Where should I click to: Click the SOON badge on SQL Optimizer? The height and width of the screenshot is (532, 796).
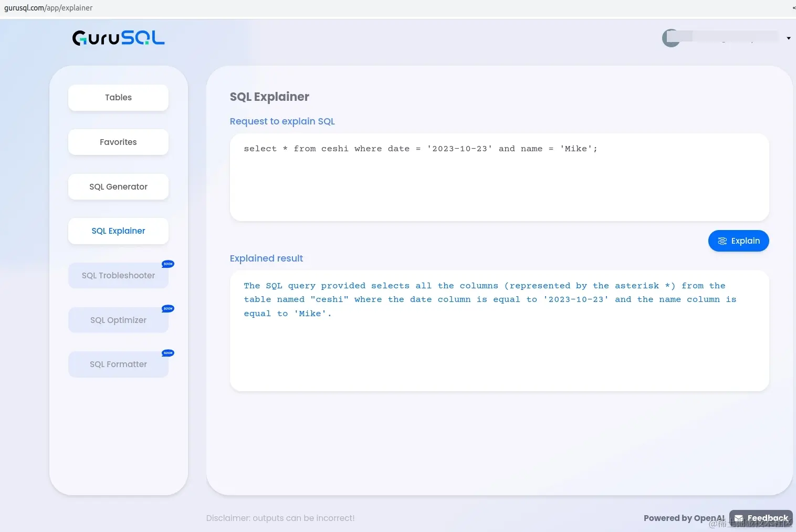pos(167,308)
